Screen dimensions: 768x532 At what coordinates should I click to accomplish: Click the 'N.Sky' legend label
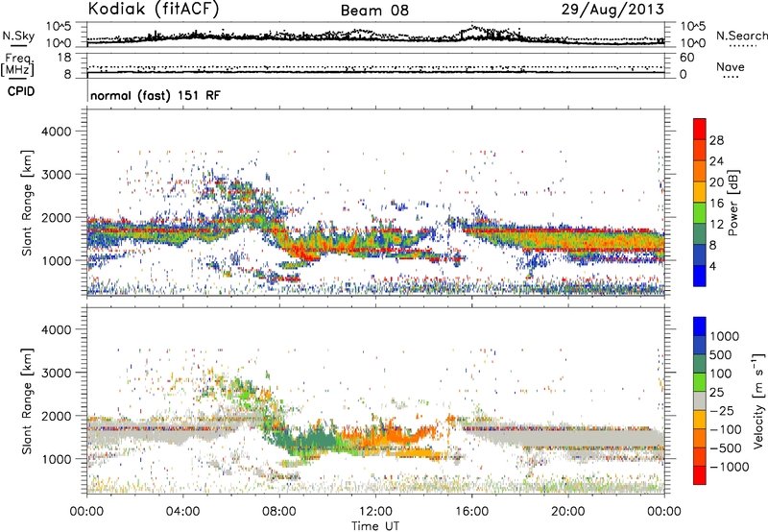click(x=18, y=36)
